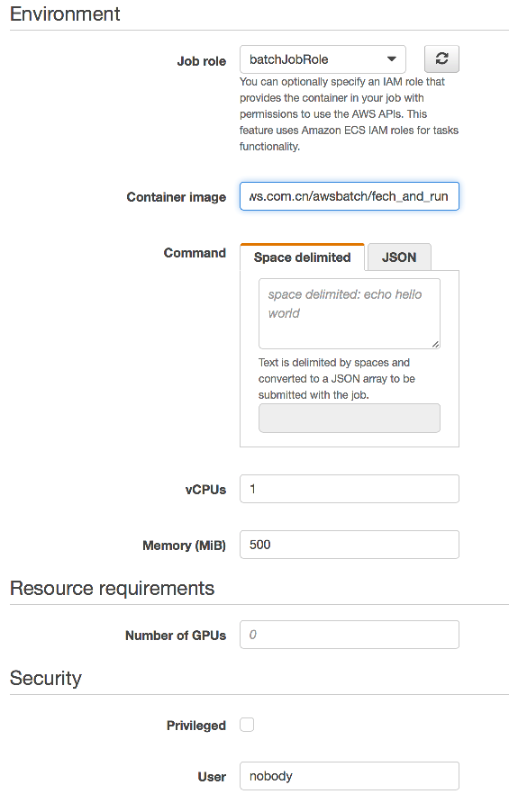
Task: Click the Environment section heading
Action: click(65, 14)
